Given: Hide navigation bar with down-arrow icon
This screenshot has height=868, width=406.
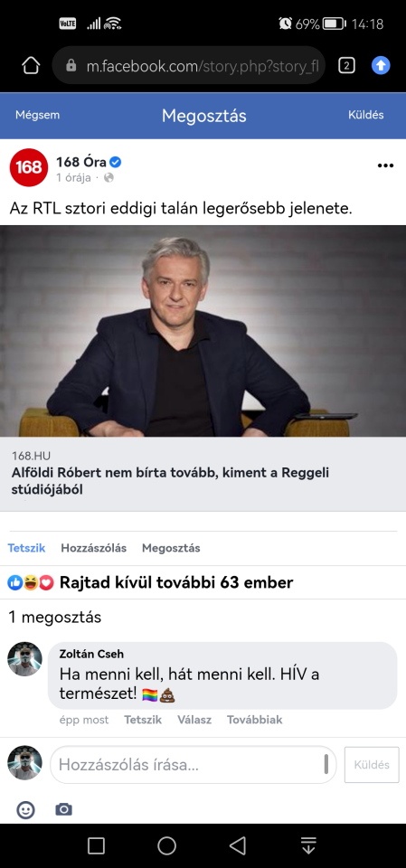Looking at the screenshot, I should click(x=308, y=845).
